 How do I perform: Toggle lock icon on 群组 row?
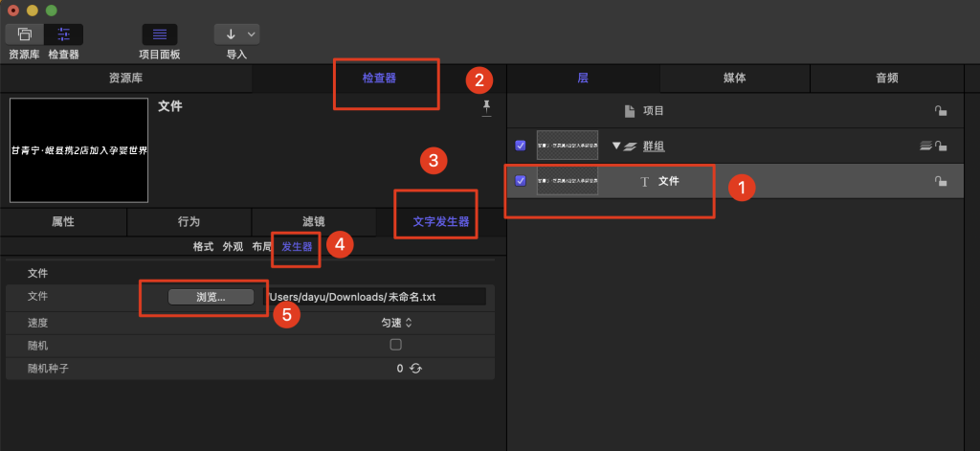pyautogui.click(x=941, y=147)
